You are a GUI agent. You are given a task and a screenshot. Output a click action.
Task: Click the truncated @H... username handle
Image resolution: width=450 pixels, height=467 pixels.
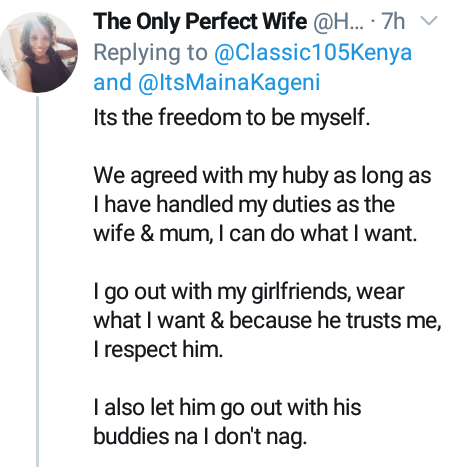pos(338,21)
